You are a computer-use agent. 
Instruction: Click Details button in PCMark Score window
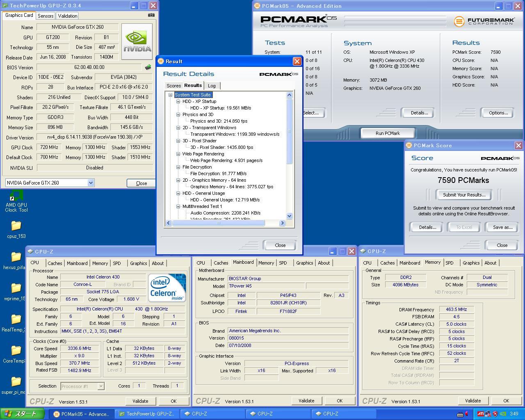(x=427, y=227)
